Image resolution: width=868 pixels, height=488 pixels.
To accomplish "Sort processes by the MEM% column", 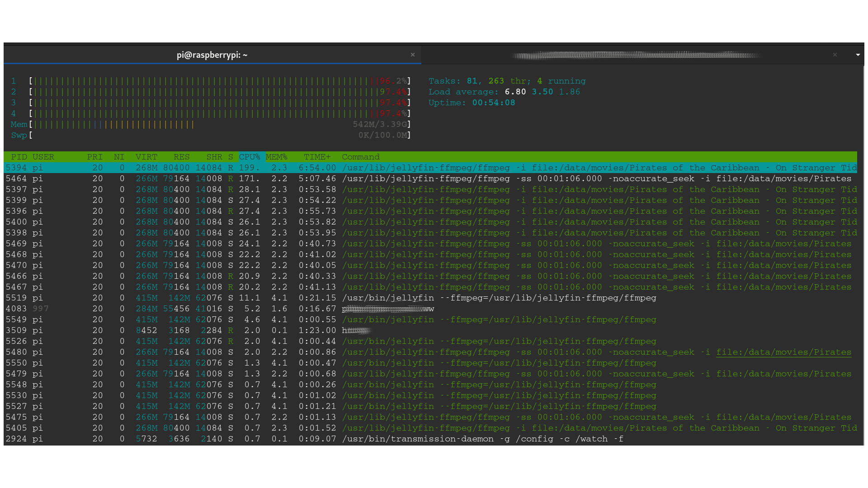I will [277, 157].
